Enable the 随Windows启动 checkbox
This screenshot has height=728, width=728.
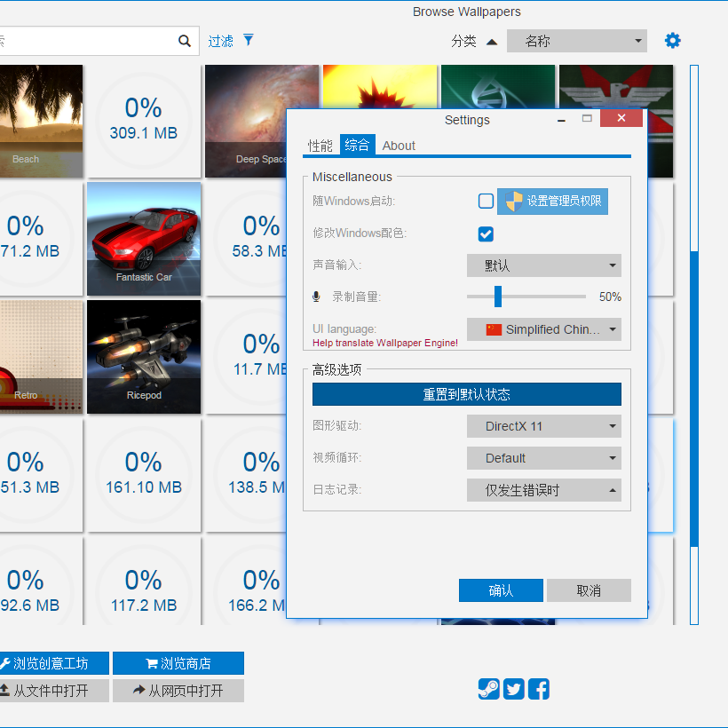[x=486, y=202]
